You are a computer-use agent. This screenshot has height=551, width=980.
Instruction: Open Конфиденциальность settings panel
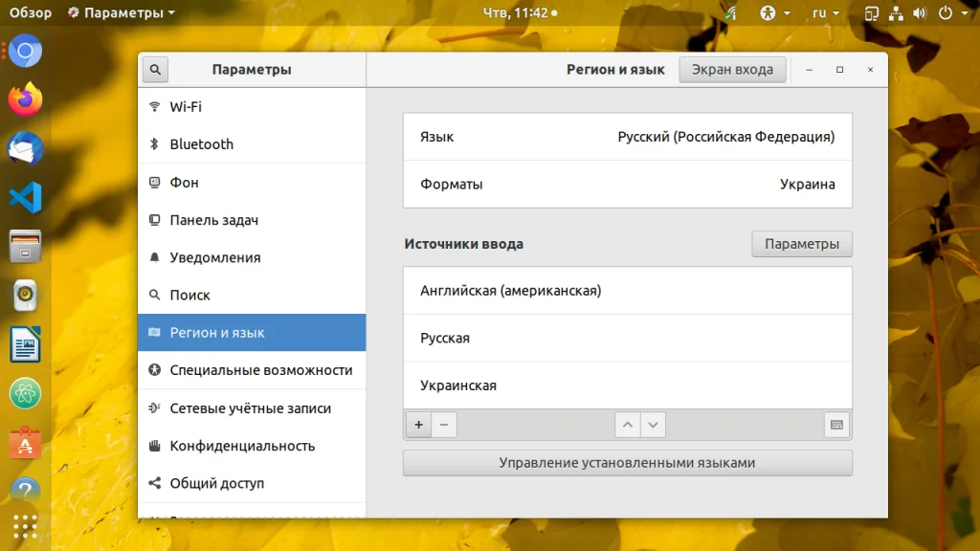(252, 446)
